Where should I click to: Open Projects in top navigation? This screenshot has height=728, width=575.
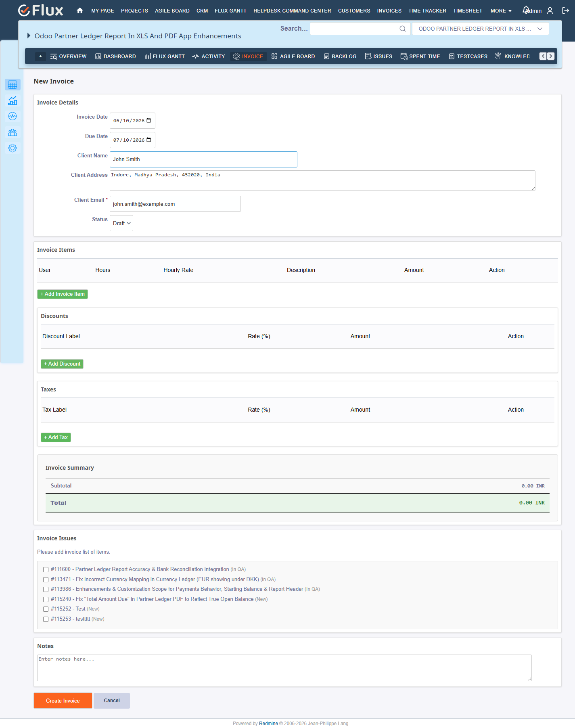[x=134, y=11]
